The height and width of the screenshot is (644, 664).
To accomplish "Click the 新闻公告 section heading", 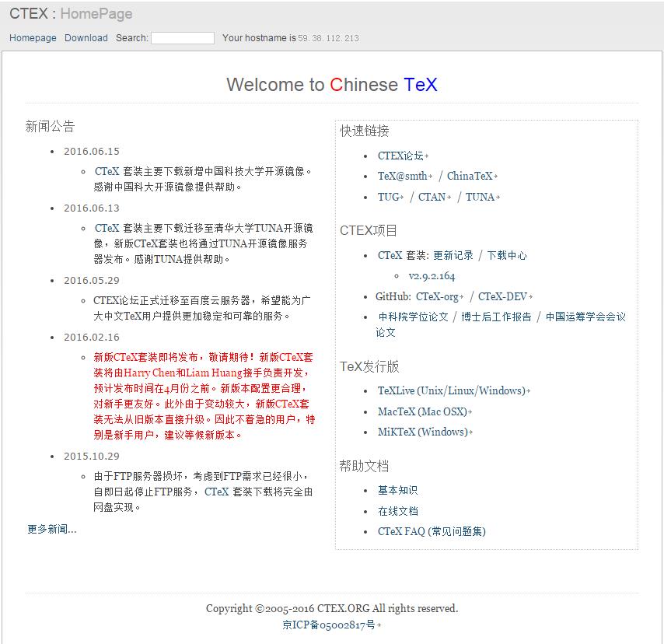I will click(50, 126).
